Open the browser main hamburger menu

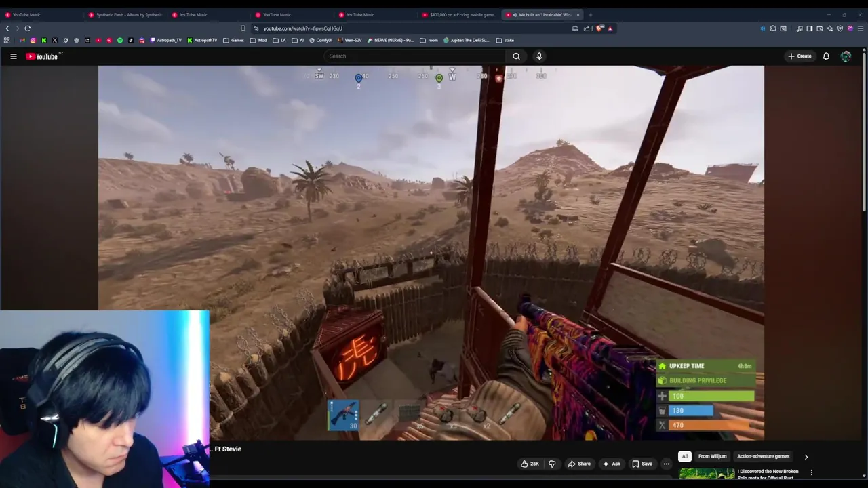click(861, 28)
